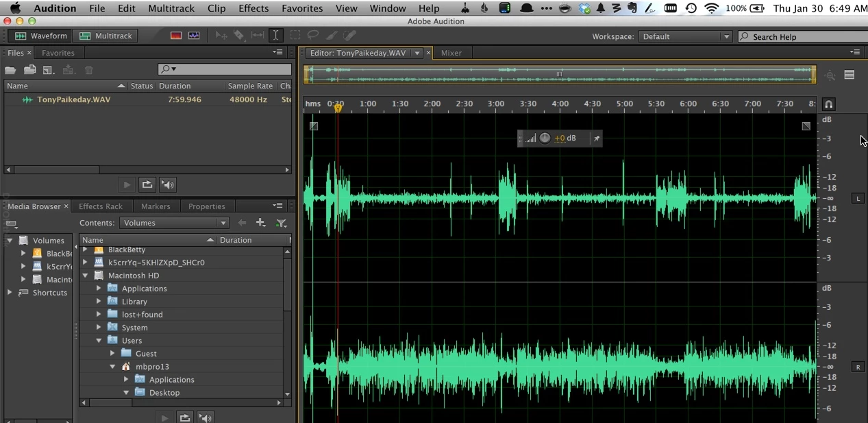Play file in Files panel preview

pos(127,184)
